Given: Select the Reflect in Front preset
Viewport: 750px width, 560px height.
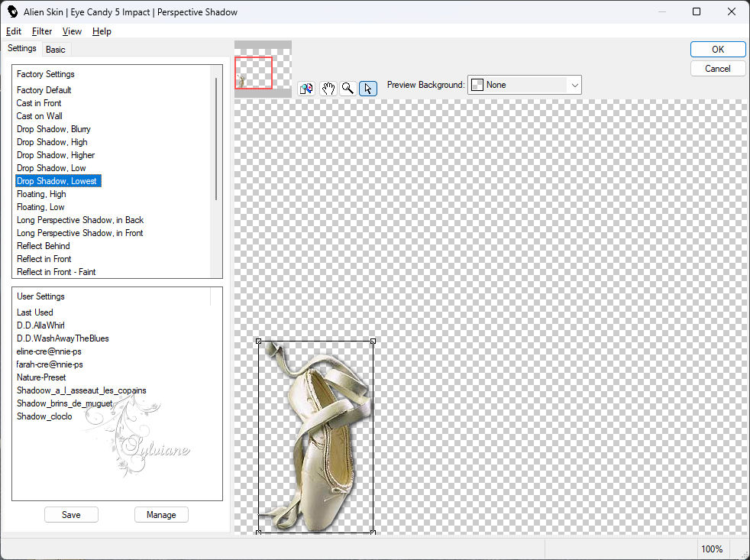Looking at the screenshot, I should (x=44, y=258).
